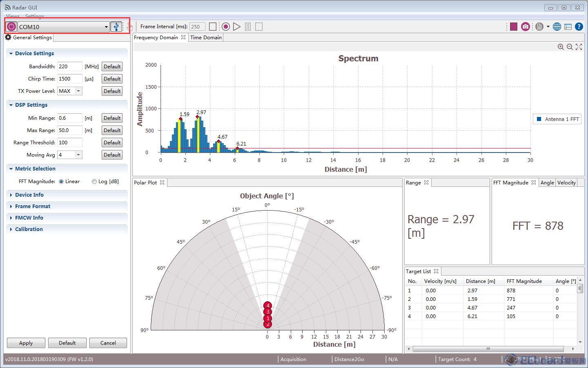Click the blue globe icon
This screenshot has width=588, height=368.
(557, 27)
